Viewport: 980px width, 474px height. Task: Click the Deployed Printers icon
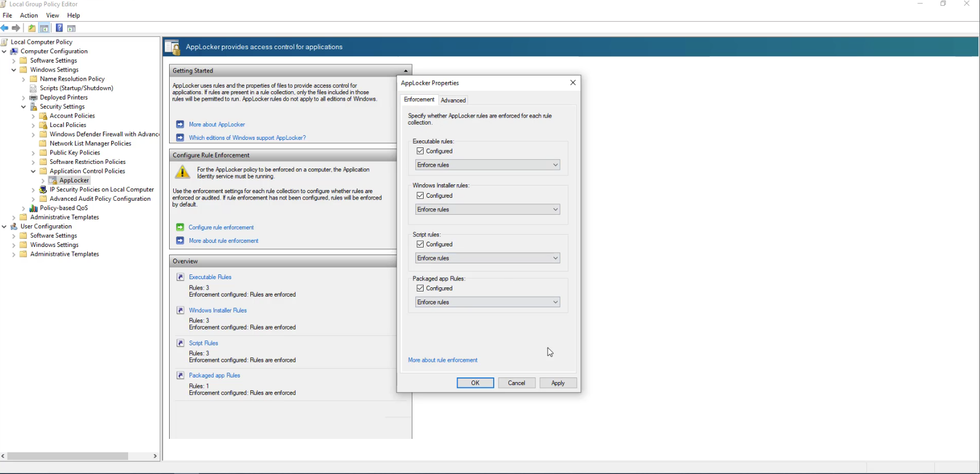tap(33, 98)
